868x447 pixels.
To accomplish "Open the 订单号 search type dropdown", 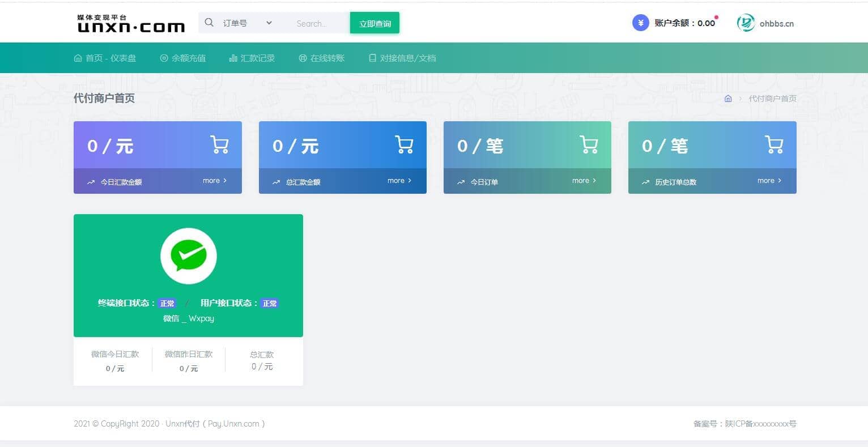I will pyautogui.click(x=247, y=23).
